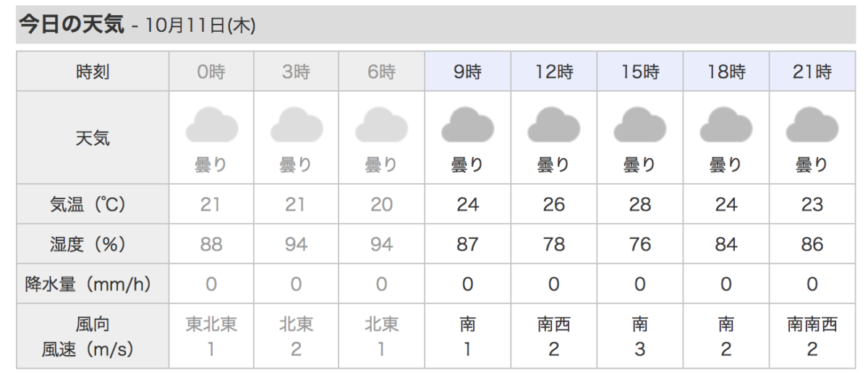Click the 南南西 wind direction cell
The image size is (868, 373).
pyautogui.click(x=812, y=324)
